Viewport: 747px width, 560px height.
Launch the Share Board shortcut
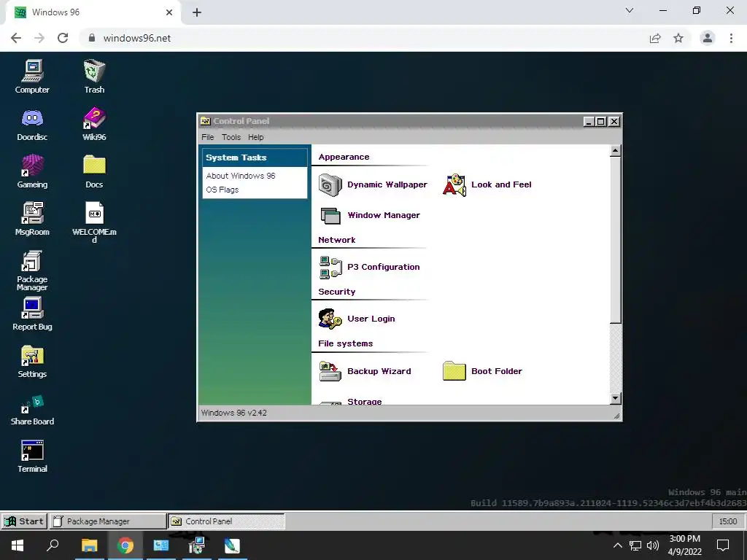pos(32,410)
